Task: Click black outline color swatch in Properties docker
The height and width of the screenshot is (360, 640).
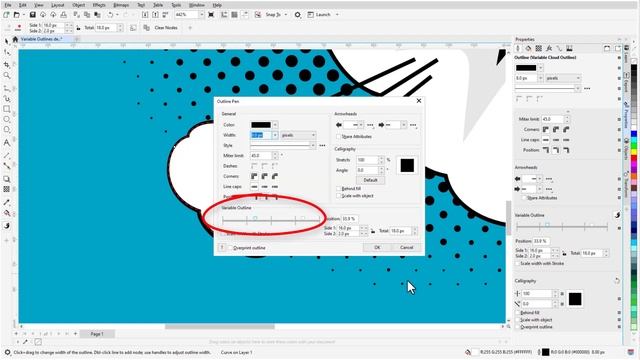Action: click(x=526, y=68)
